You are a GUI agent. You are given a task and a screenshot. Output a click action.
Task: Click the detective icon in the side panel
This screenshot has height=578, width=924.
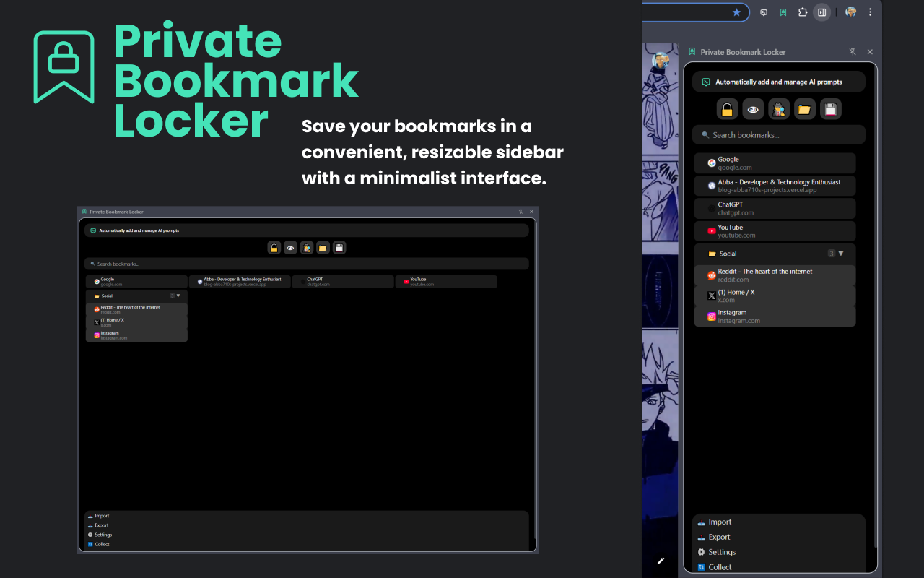779,109
